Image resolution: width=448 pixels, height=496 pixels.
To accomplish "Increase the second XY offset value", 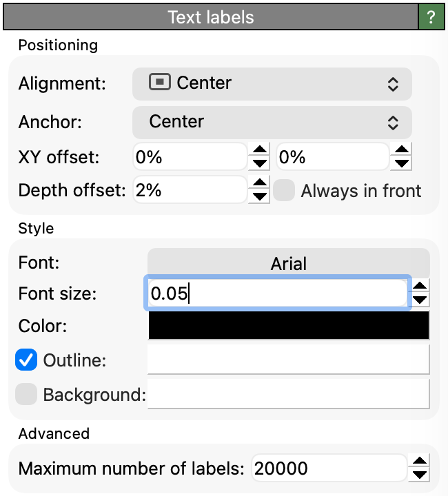I will pyautogui.click(x=401, y=149).
